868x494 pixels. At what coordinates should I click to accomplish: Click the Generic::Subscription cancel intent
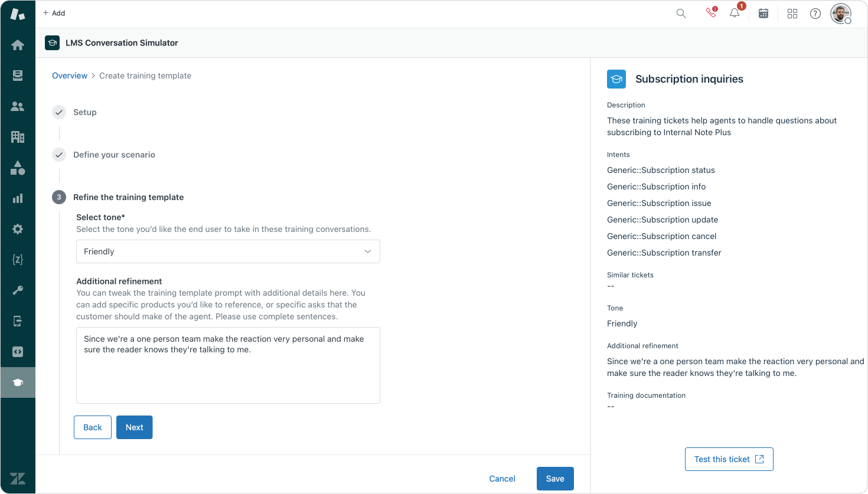point(662,236)
